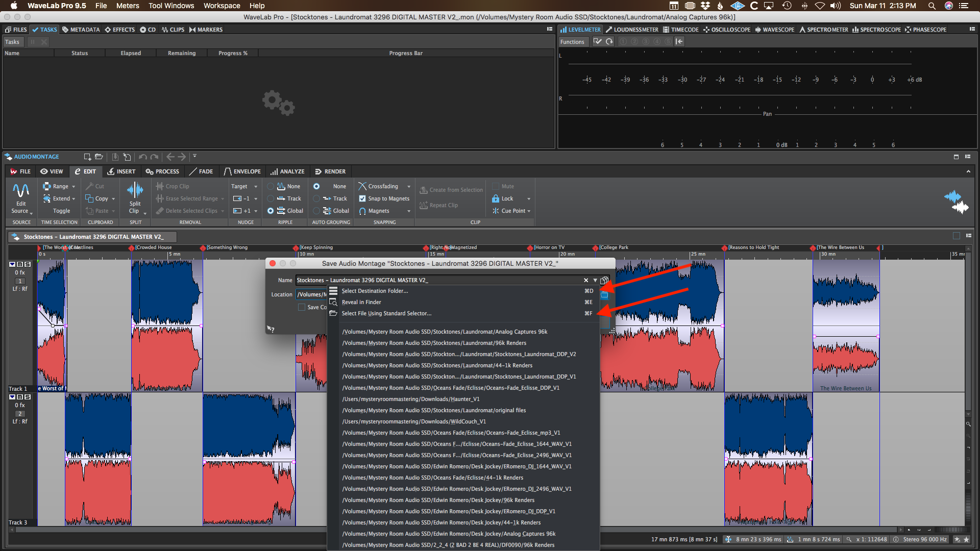Screen dimensions: 980x551
Task: Click the Edit Source waveform icon
Action: point(21,191)
